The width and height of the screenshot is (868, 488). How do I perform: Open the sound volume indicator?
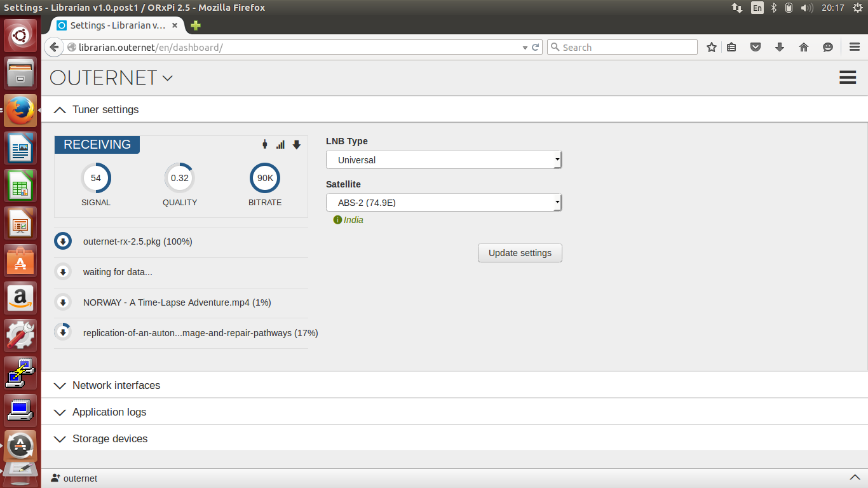click(807, 8)
